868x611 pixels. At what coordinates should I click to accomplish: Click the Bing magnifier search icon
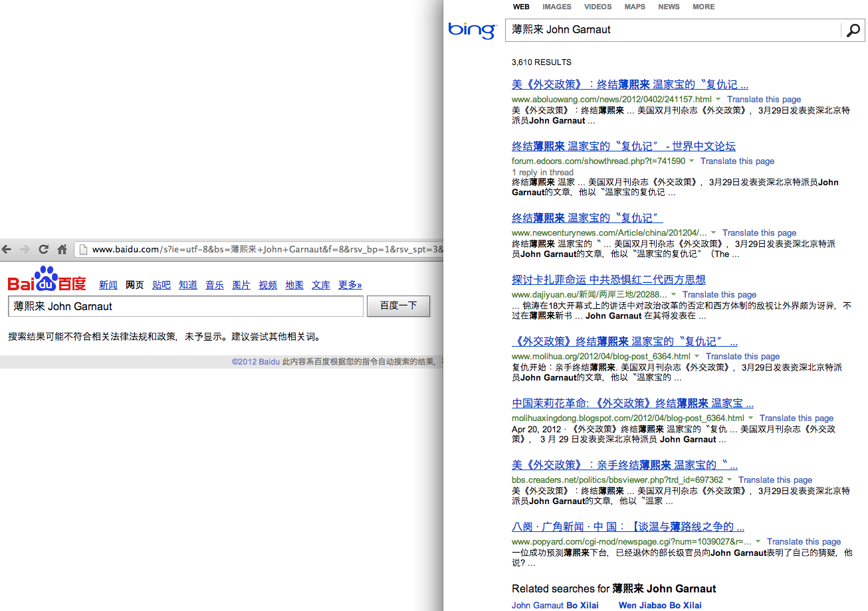coord(853,30)
